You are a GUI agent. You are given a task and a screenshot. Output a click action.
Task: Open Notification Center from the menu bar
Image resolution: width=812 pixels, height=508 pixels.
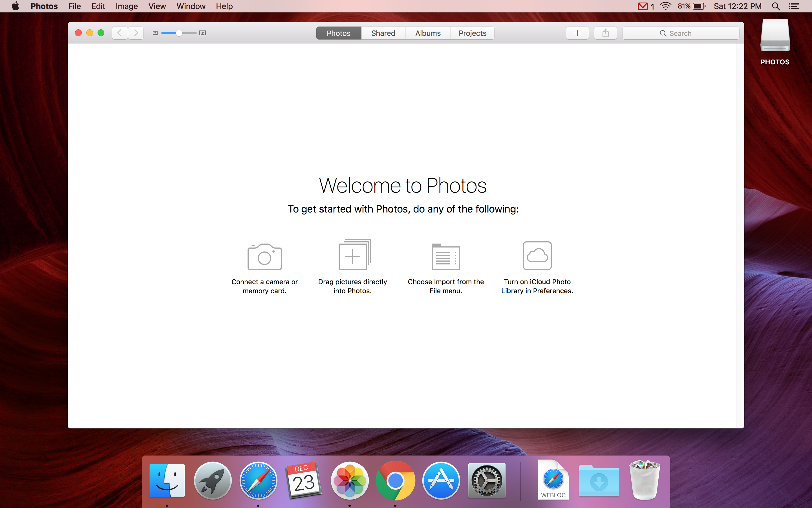794,6
